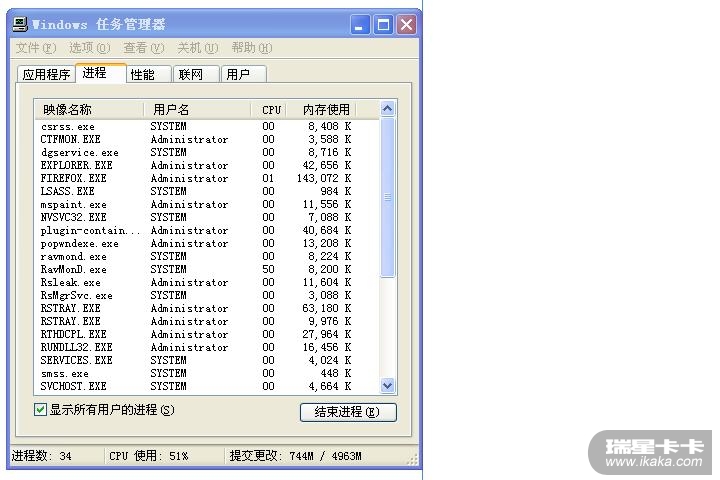Select RSTRAY.EXE with 9,976 K memory
Screen dimensions: 720x480
[207, 321]
